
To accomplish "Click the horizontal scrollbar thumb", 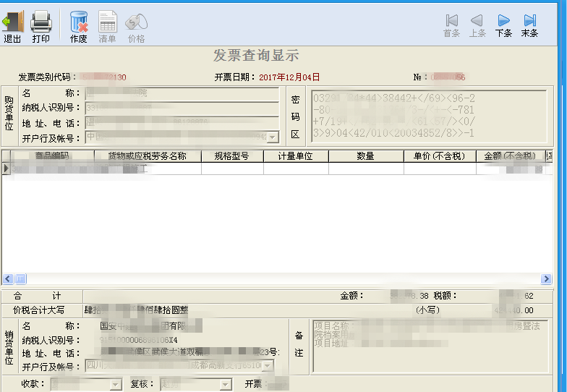I will pyautogui.click(x=20, y=279).
